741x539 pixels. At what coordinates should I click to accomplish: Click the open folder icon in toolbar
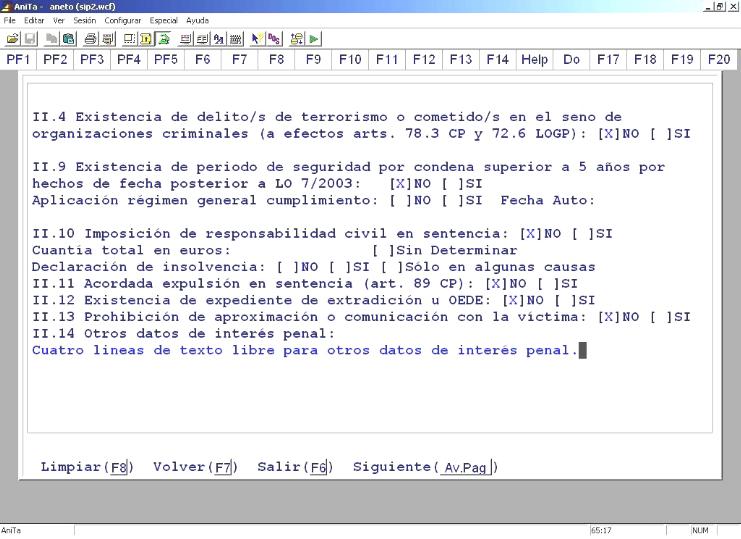[x=11, y=37]
